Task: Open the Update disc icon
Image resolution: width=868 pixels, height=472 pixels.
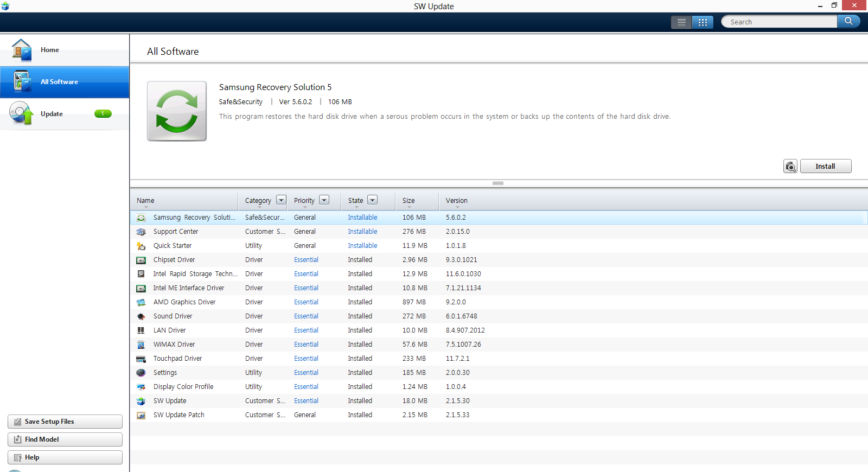Action: pyautogui.click(x=22, y=113)
